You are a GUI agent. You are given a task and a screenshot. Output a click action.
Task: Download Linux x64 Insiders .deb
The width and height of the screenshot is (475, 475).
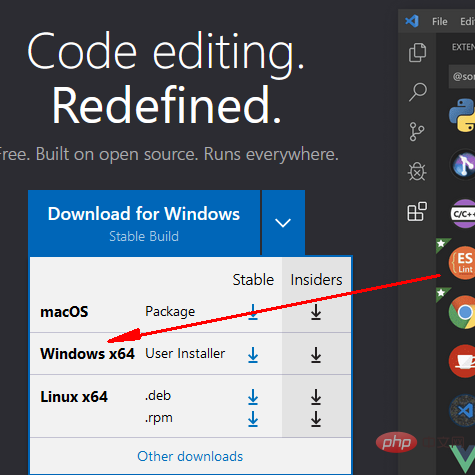pos(316,397)
